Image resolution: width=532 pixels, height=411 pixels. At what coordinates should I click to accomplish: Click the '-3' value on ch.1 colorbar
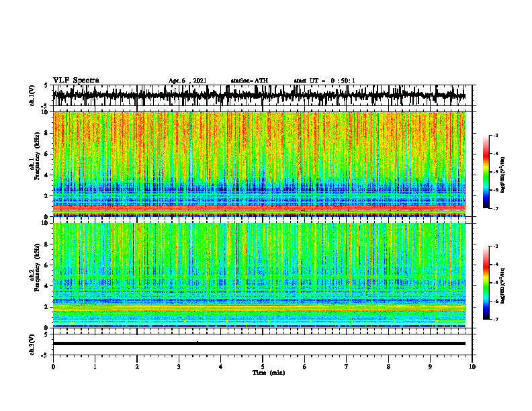496,135
